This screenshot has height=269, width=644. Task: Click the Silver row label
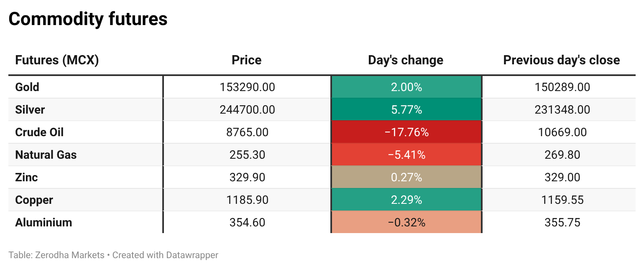pyautogui.click(x=30, y=110)
